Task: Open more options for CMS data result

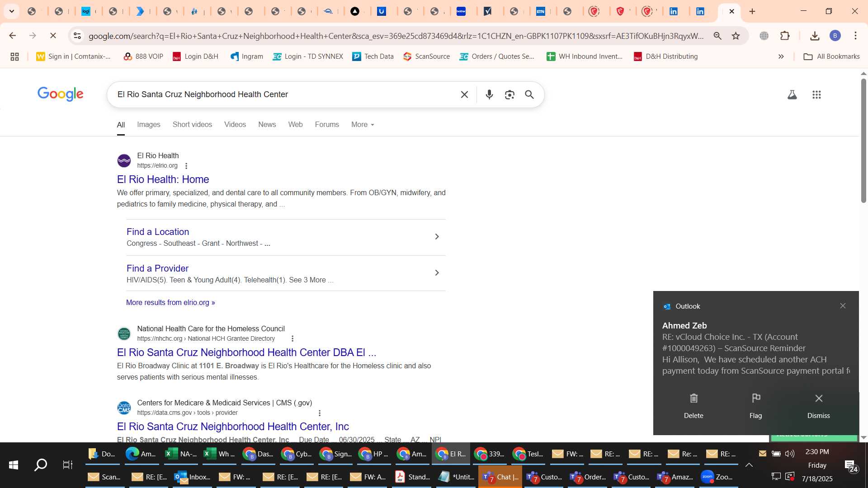Action: (x=320, y=413)
